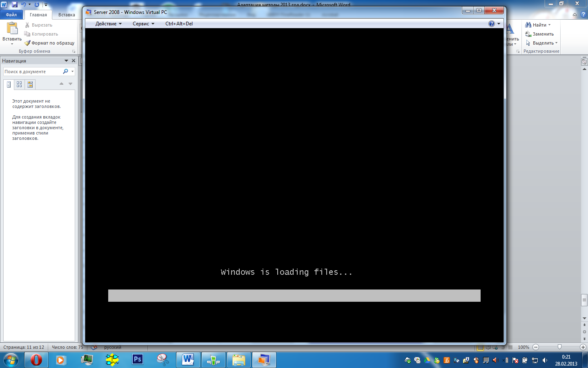This screenshot has width=588, height=368.
Task: Click the scroll down arrow of Word's scrollbar
Action: click(x=584, y=318)
